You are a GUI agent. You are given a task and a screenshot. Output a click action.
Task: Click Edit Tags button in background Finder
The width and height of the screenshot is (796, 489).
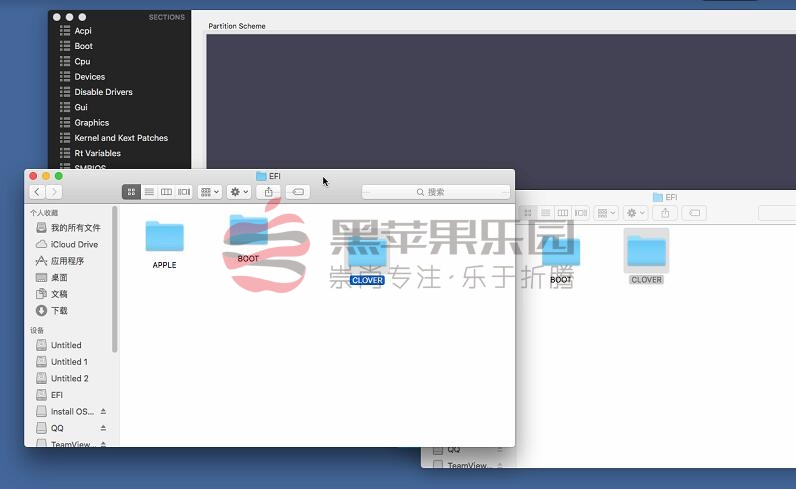(x=694, y=213)
